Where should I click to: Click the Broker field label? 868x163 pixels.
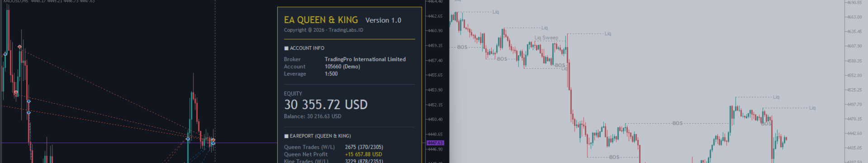(292, 59)
